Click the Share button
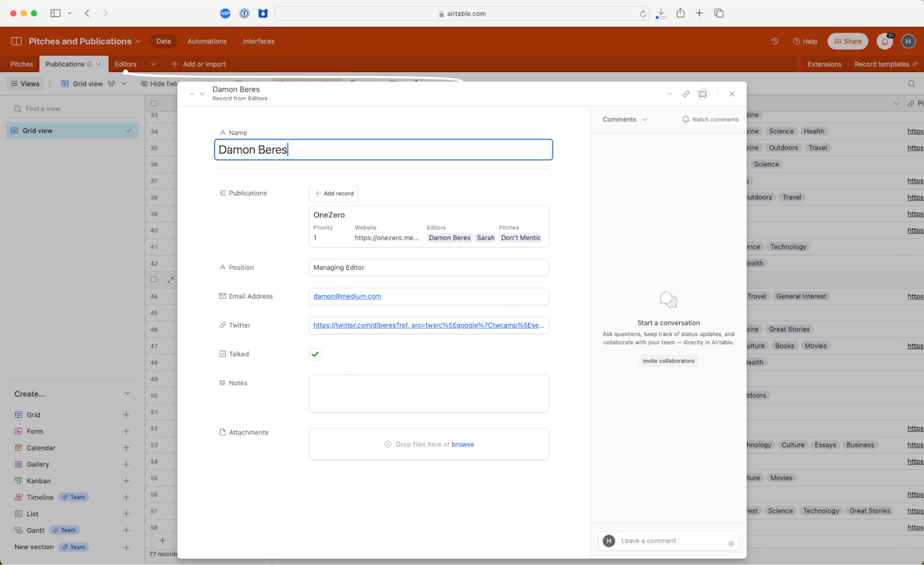Image resolution: width=924 pixels, height=565 pixels. click(847, 41)
